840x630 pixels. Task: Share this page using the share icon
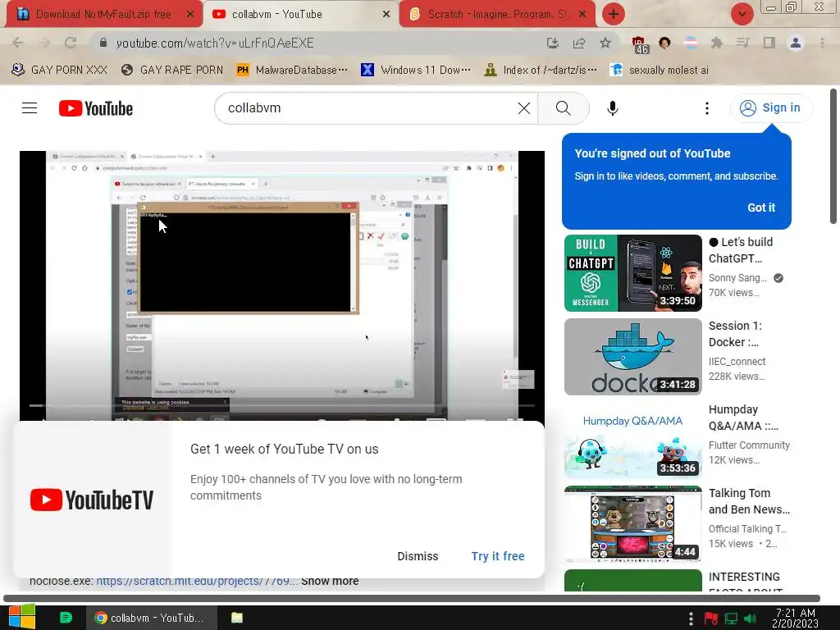tap(579, 43)
